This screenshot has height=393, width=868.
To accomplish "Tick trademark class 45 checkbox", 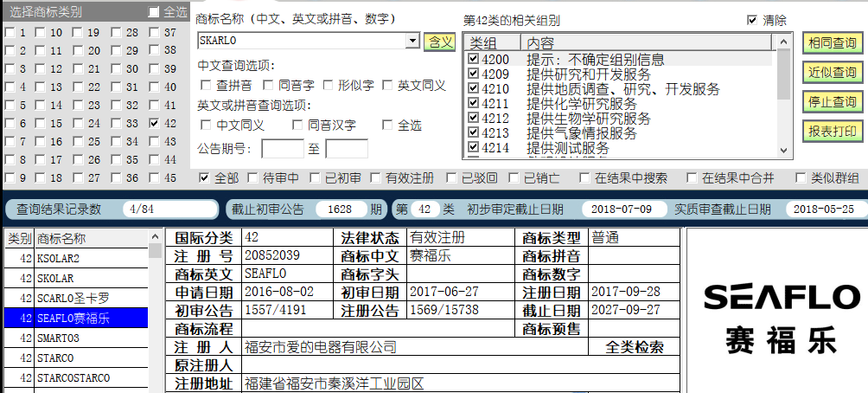I will pyautogui.click(x=155, y=178).
